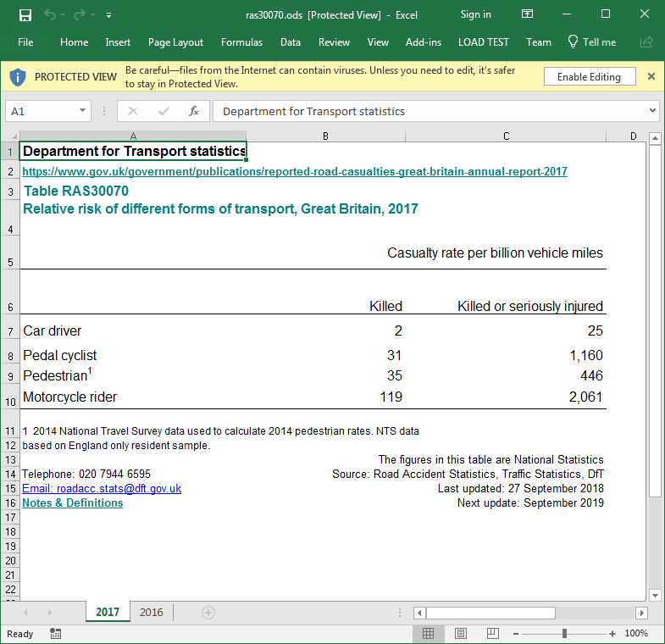
Task: Expand the formula bar
Action: (652, 111)
